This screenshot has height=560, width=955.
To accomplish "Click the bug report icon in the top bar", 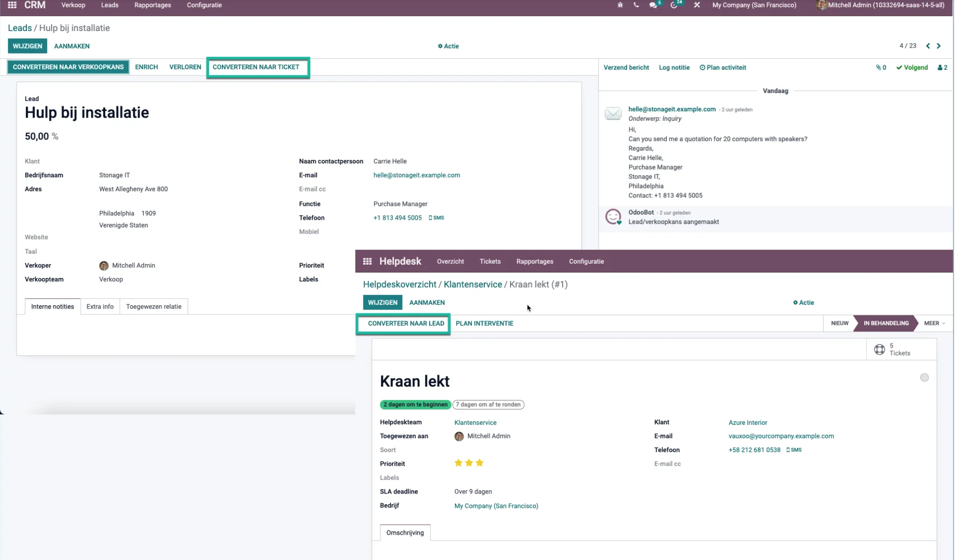I will click(619, 5).
